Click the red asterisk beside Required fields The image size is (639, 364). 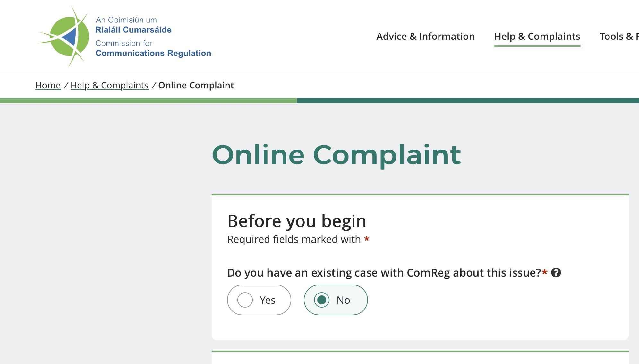367,239
